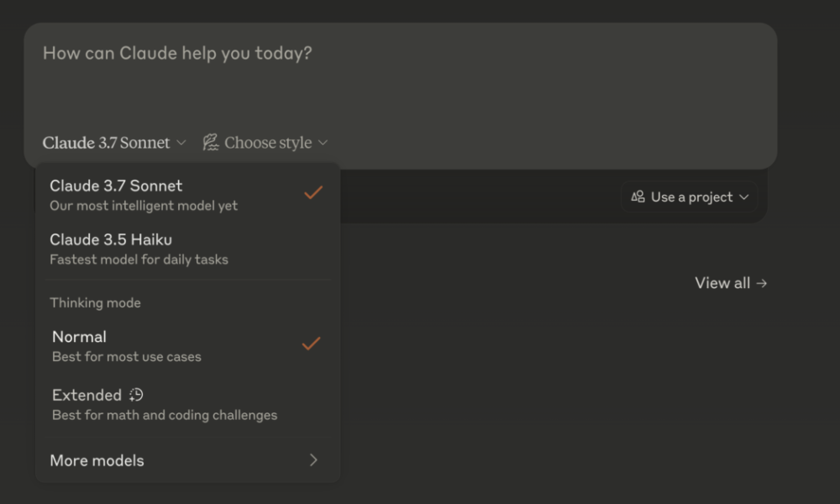Click the checkmark next to Normal mode
Screen dimensions: 840x504
pyautogui.click(x=312, y=344)
